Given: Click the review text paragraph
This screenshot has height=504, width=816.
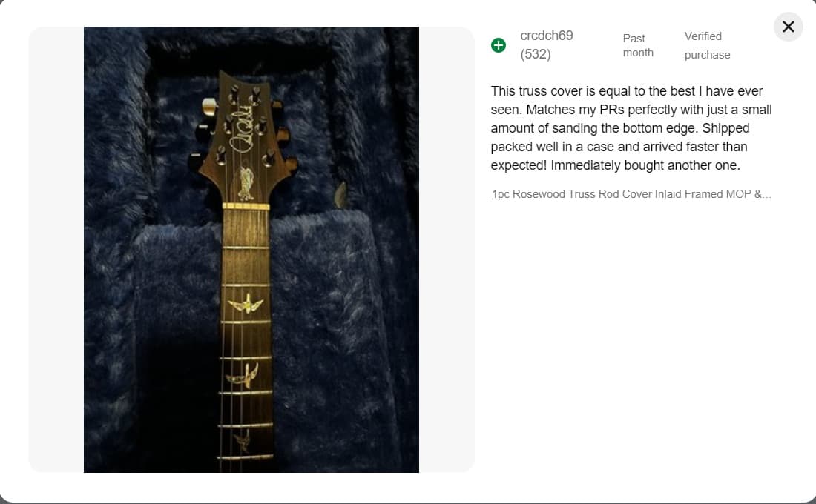Looking at the screenshot, I should (x=631, y=128).
